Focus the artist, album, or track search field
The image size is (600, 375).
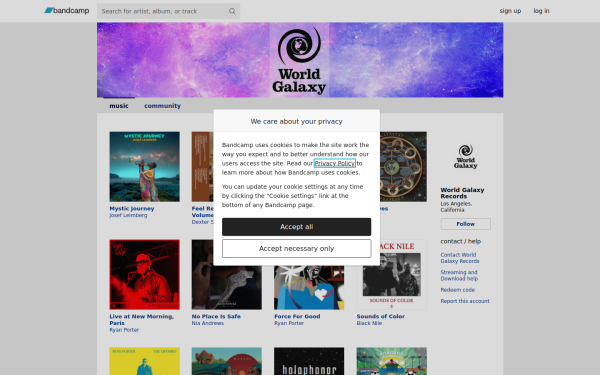point(168,11)
